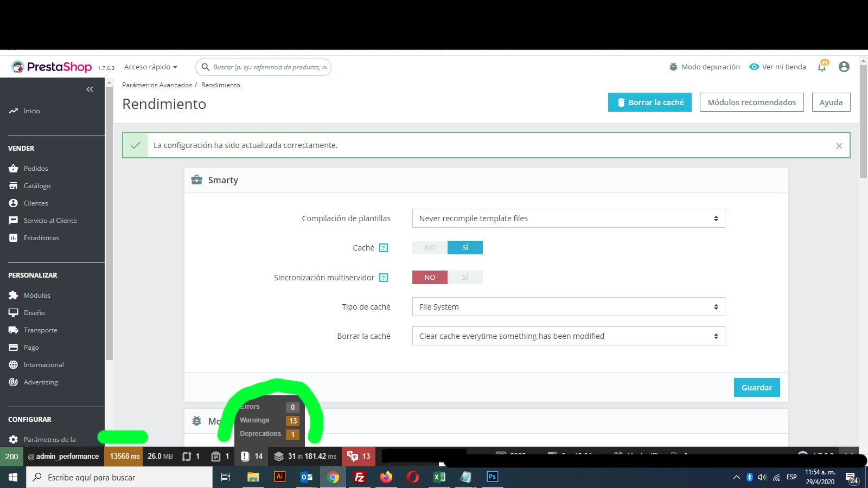Set Sincronización multiservidor to NO
This screenshot has height=488, width=868.
pos(430,278)
